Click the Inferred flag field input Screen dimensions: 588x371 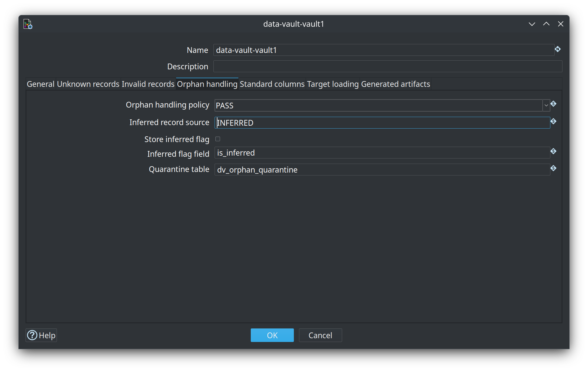point(382,153)
